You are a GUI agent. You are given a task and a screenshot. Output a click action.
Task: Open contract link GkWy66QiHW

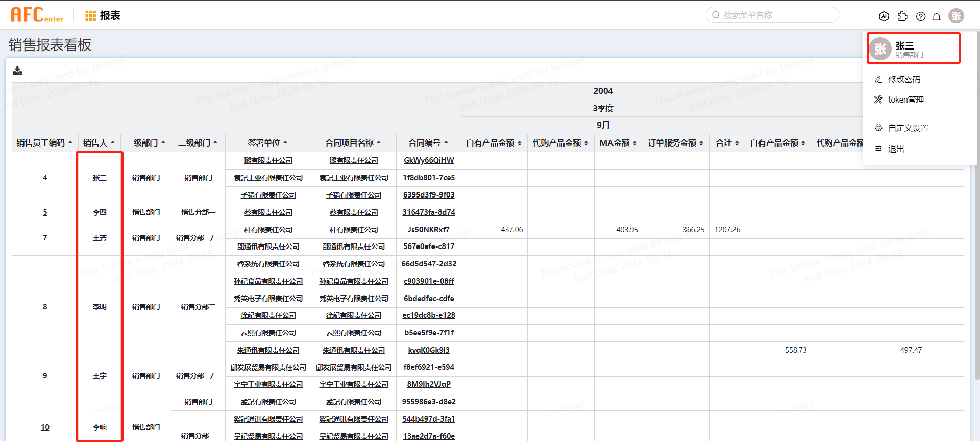coord(428,160)
